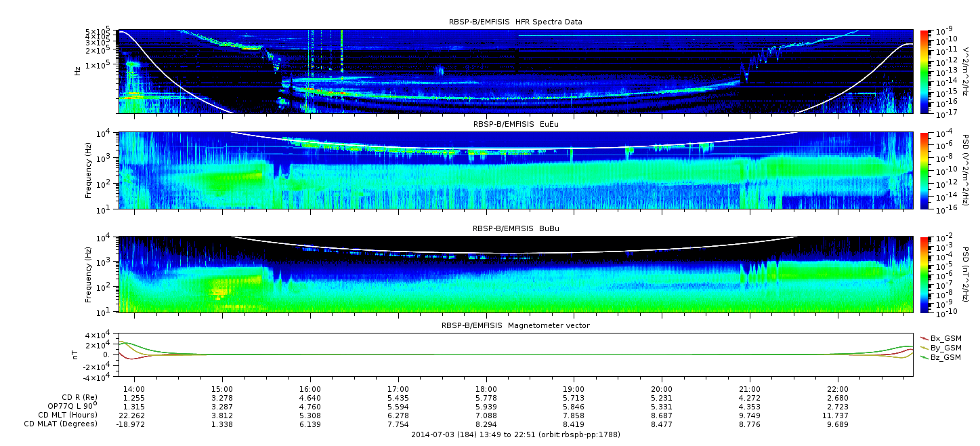This screenshot has height=446, width=980.
Task: Click the date and orbit caption text
Action: click(515, 434)
